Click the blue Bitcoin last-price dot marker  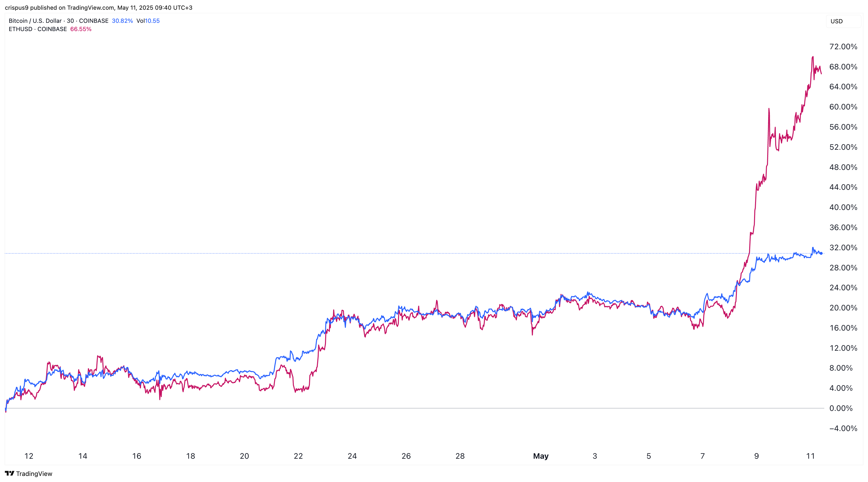pyautogui.click(x=822, y=253)
